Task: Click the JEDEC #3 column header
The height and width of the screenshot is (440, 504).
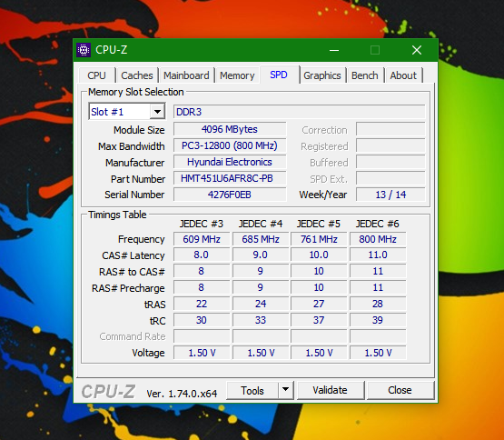Action: tap(202, 224)
